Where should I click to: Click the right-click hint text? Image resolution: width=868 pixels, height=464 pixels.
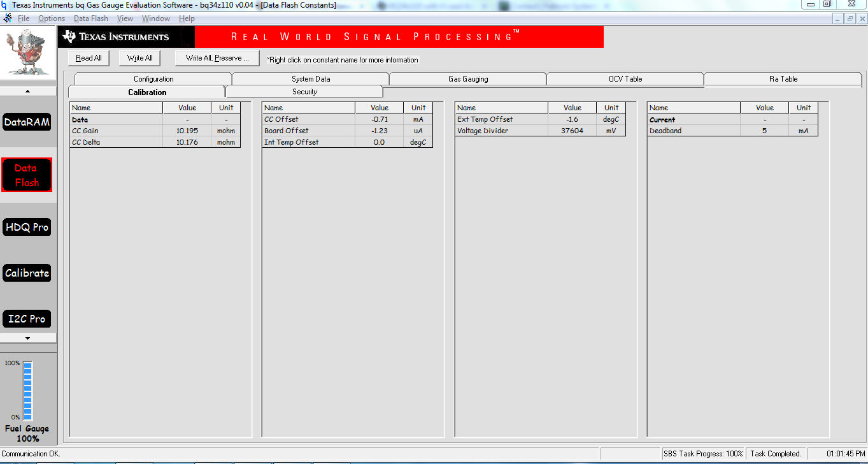click(343, 60)
